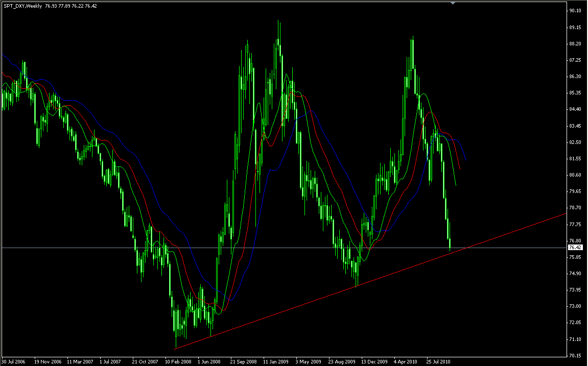Click the 13 Dec 2009 date label
588x366 pixels.
click(374, 362)
